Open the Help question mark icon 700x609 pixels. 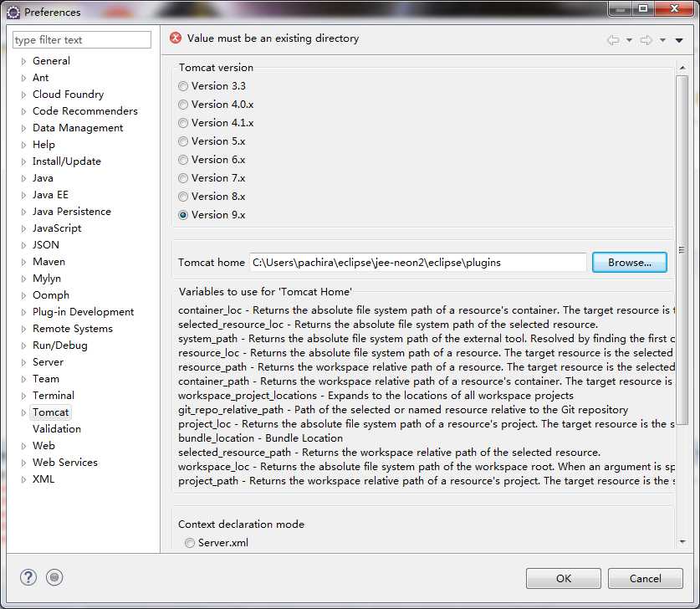(28, 577)
